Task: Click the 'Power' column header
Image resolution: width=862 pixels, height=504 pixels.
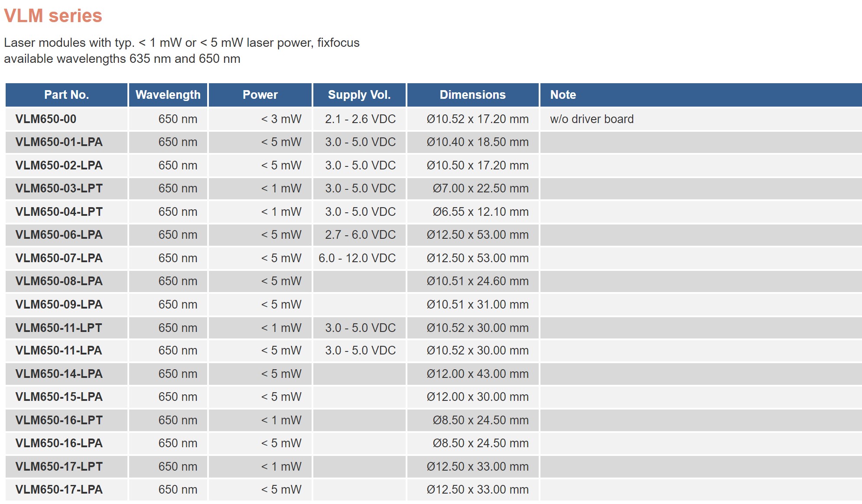Action: [260, 95]
